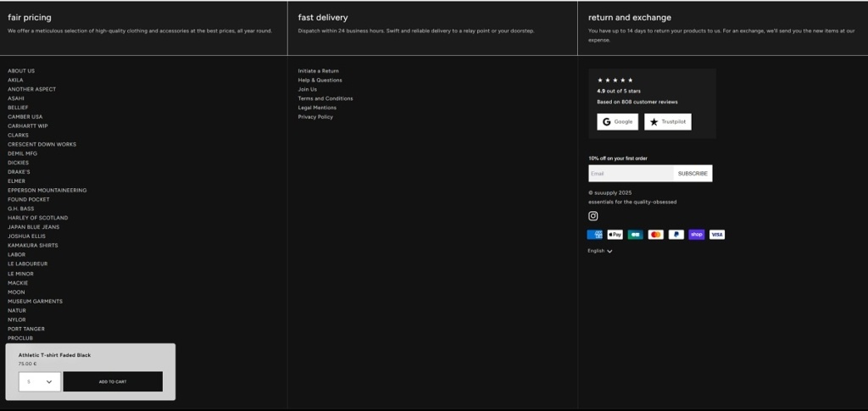Expand the English language selector
868x411 pixels.
click(600, 251)
